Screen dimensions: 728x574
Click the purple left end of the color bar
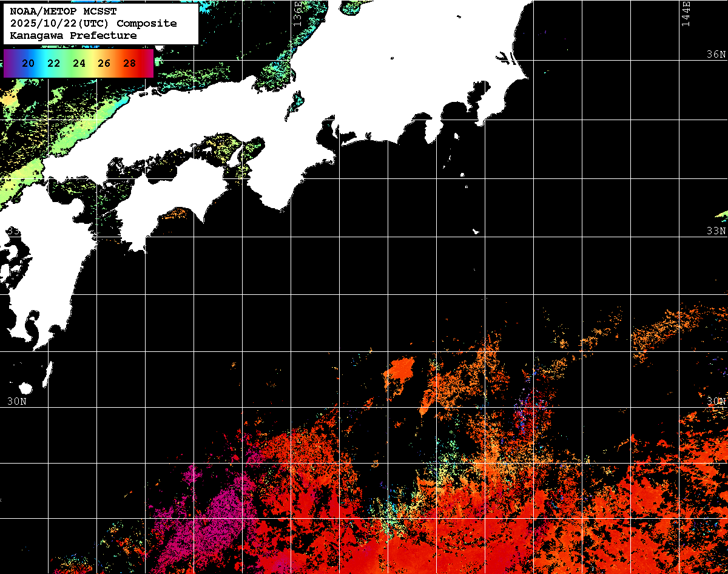(x=8, y=63)
